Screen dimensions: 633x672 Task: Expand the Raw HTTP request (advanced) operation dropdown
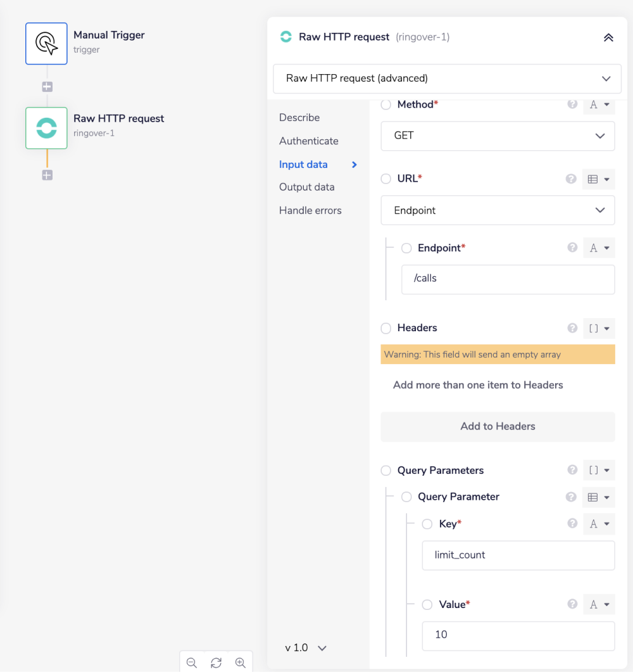click(448, 79)
